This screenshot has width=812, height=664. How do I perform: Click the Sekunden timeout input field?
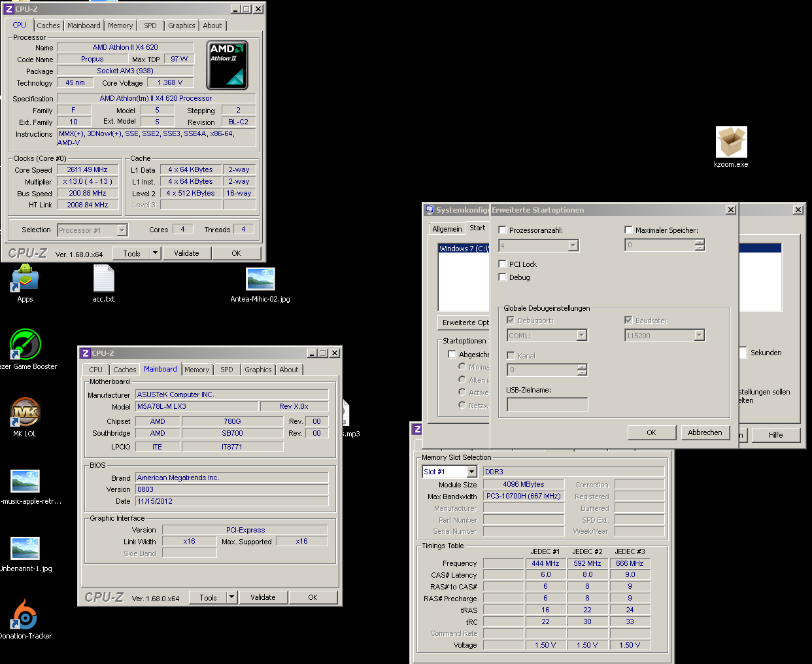(743, 353)
